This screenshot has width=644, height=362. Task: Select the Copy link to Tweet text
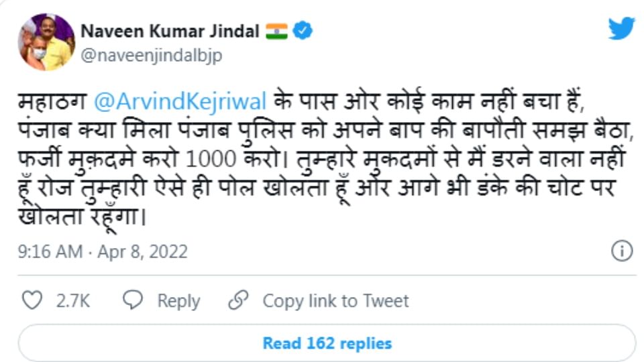pyautogui.click(x=335, y=301)
